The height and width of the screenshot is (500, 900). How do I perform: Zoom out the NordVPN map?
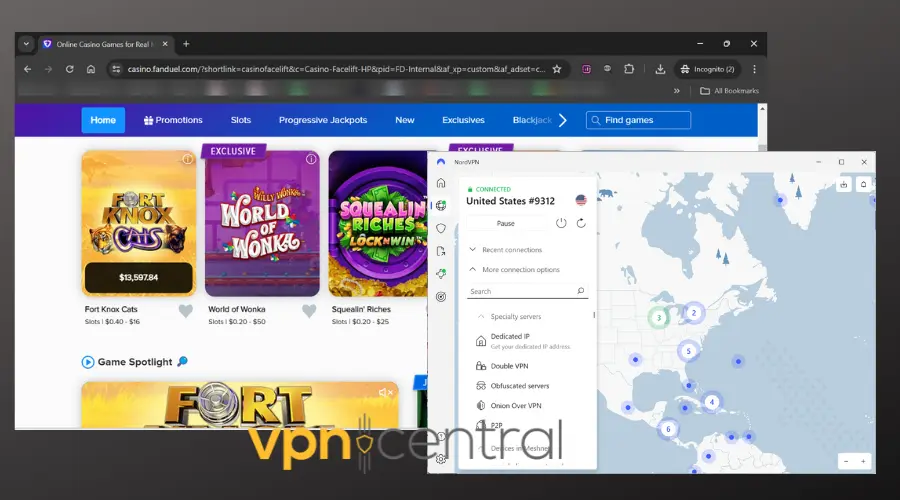coord(846,461)
